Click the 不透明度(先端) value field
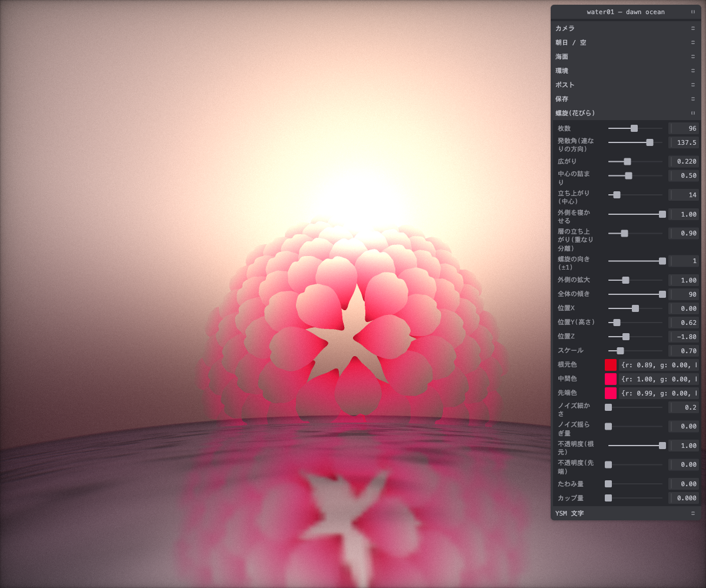The image size is (706, 588). click(684, 465)
